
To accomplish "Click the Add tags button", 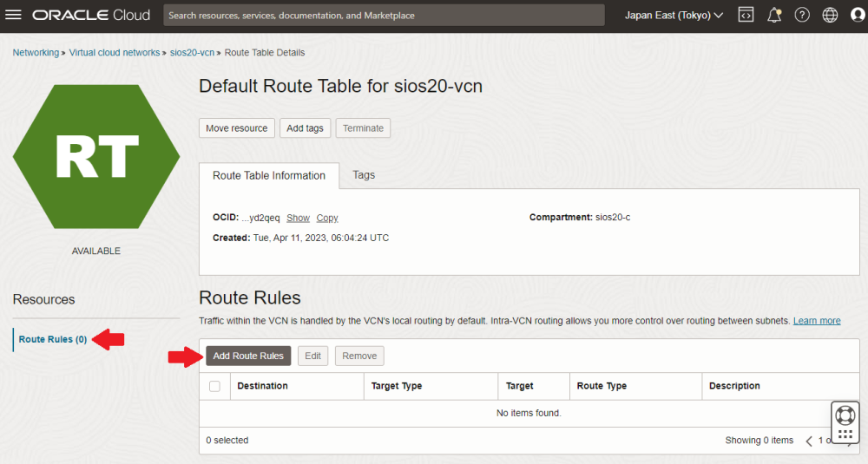I will [x=305, y=128].
